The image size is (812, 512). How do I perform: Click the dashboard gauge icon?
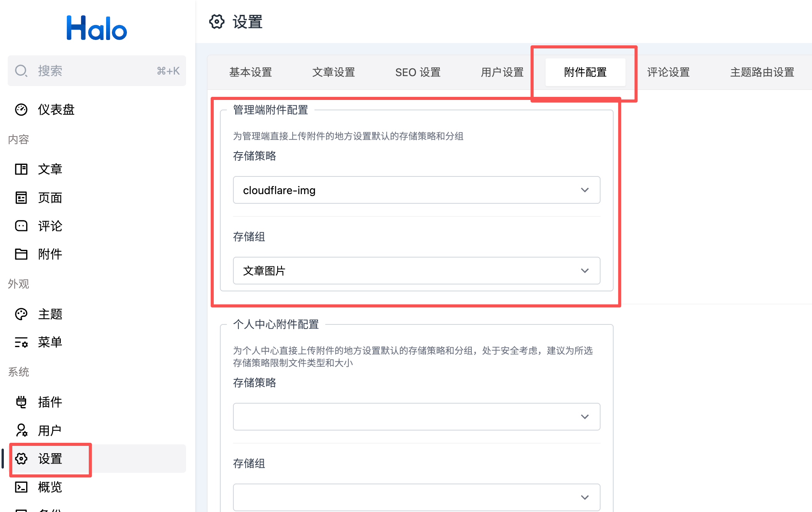point(21,110)
